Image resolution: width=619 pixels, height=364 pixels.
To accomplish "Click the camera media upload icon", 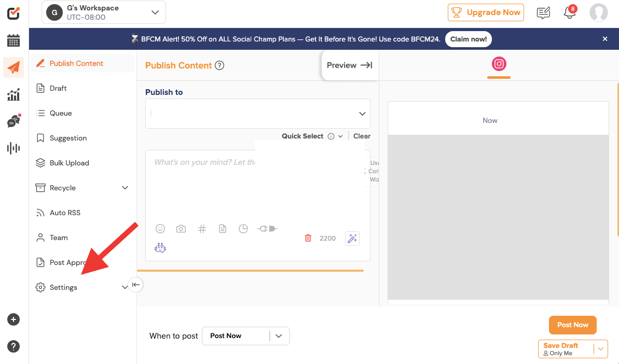I will tap(181, 229).
